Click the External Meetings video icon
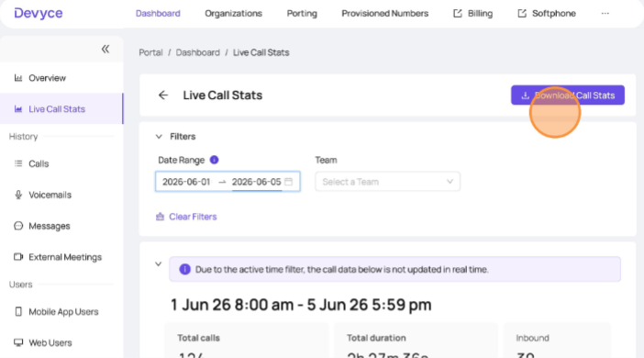 pos(18,257)
